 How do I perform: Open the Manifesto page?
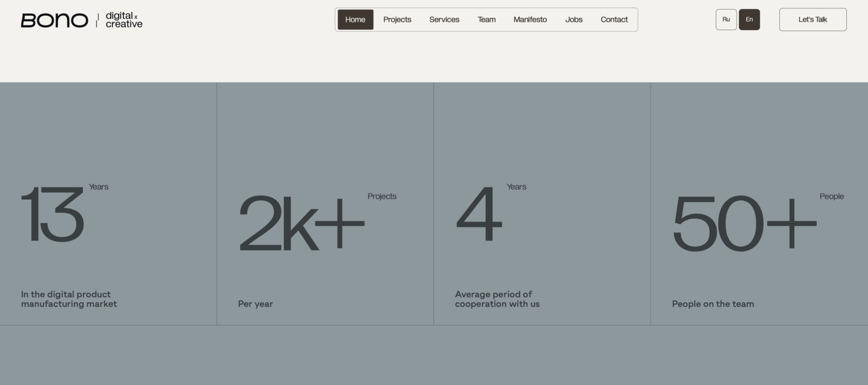(x=530, y=20)
